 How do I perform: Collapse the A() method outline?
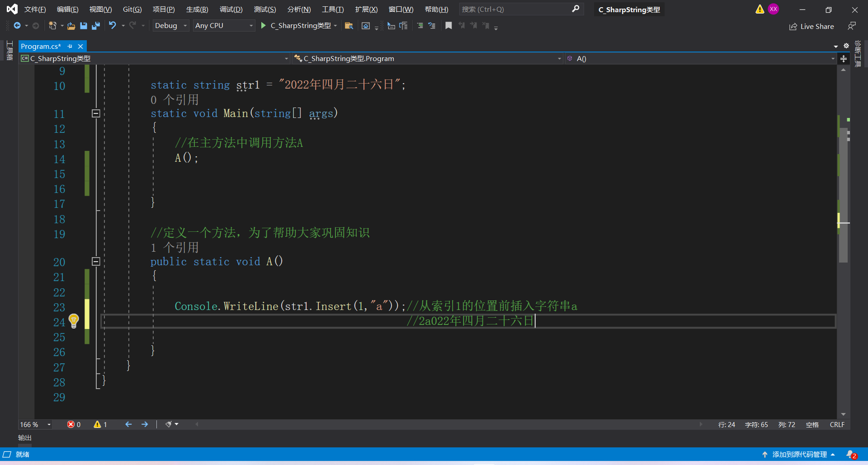(x=96, y=261)
